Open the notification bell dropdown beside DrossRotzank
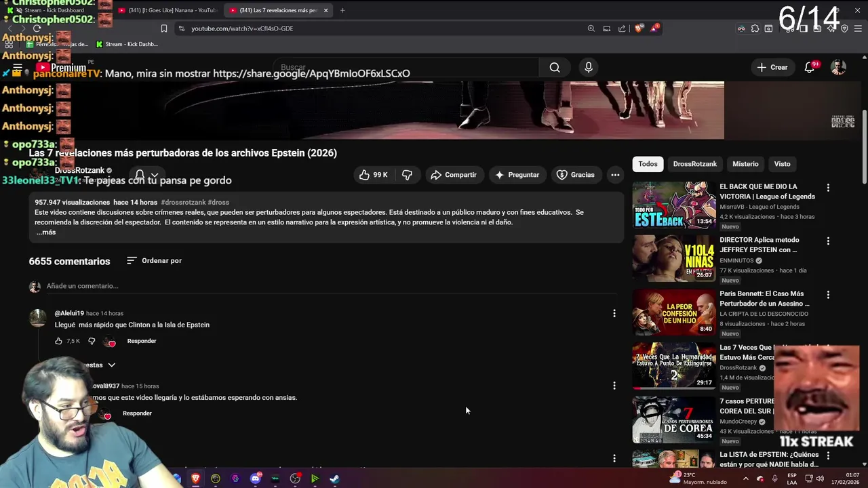Viewport: 868px width, 488px height. (x=146, y=175)
